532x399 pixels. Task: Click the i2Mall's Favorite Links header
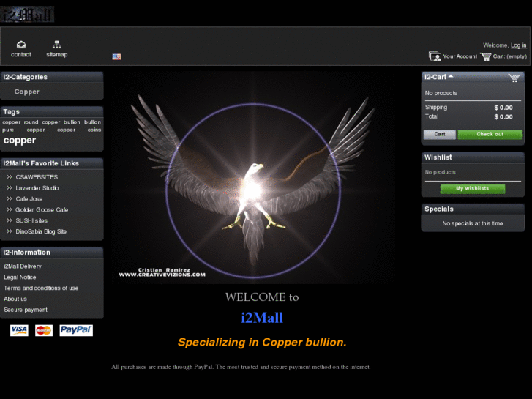(52, 163)
